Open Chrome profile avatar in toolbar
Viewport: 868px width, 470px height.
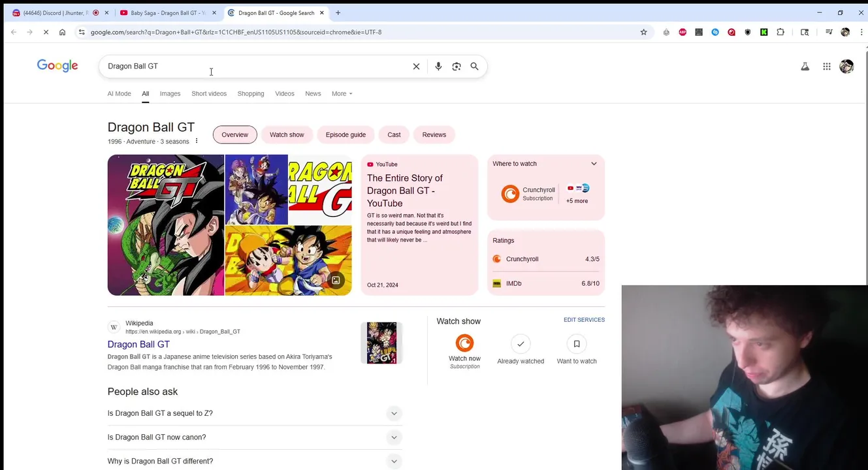[845, 32]
